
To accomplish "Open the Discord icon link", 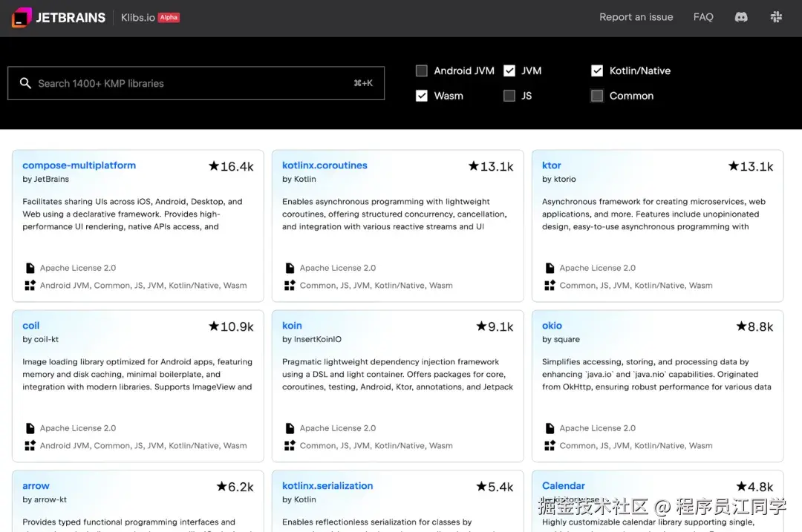I will (741, 17).
